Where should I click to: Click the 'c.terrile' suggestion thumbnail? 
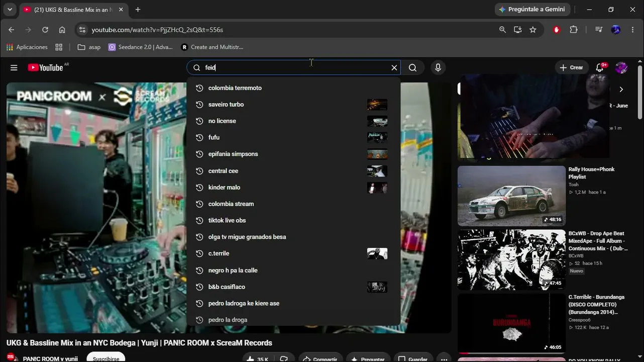pos(377,253)
